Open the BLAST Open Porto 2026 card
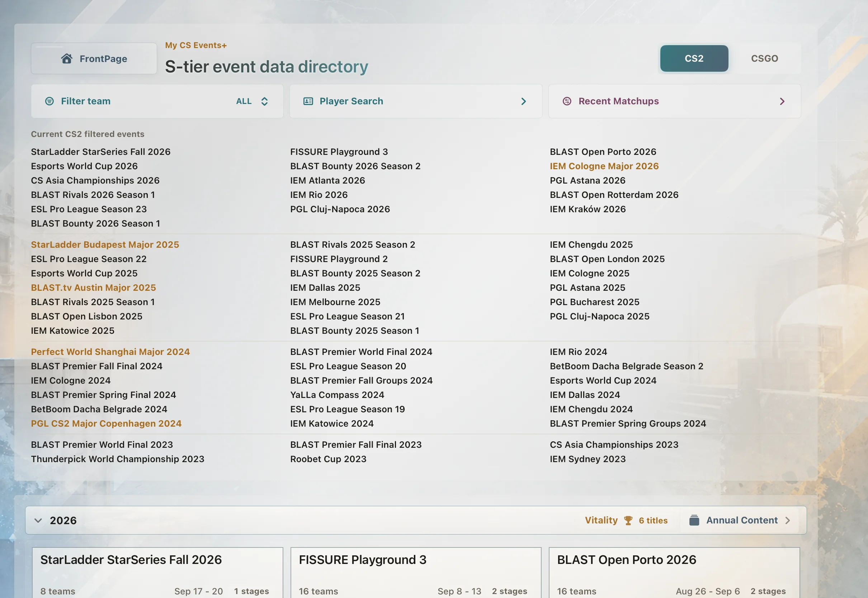 [674, 573]
